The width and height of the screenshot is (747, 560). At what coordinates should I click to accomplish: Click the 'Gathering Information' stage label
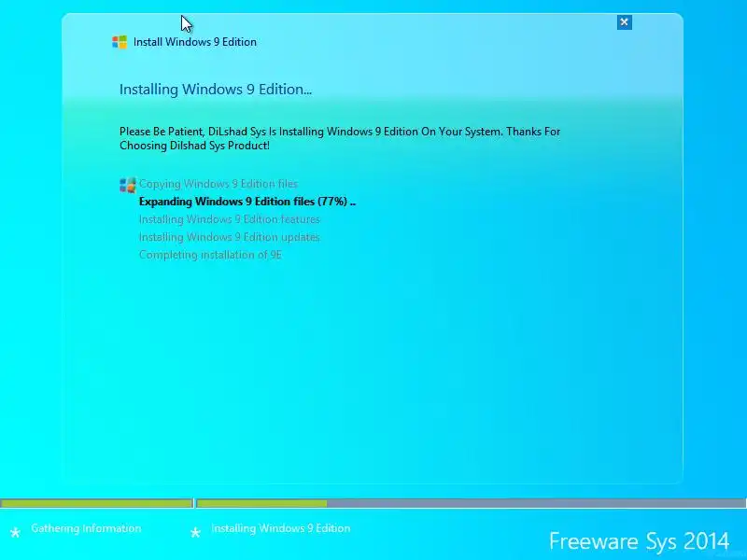coord(86,528)
